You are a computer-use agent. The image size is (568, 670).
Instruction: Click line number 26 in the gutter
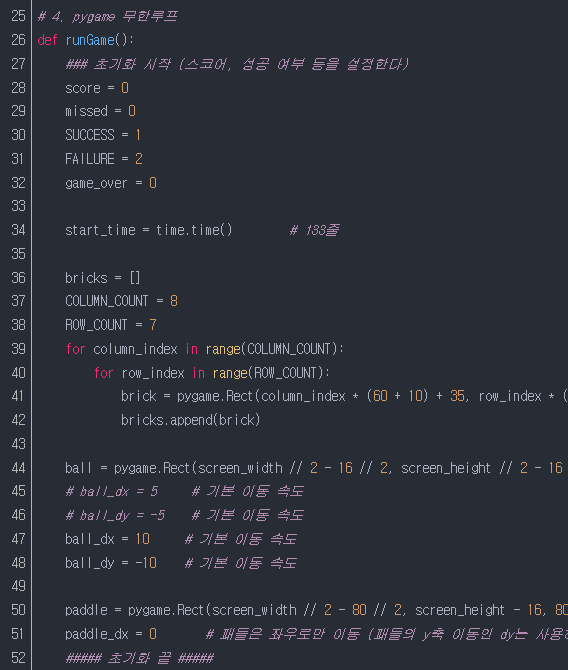click(18, 40)
